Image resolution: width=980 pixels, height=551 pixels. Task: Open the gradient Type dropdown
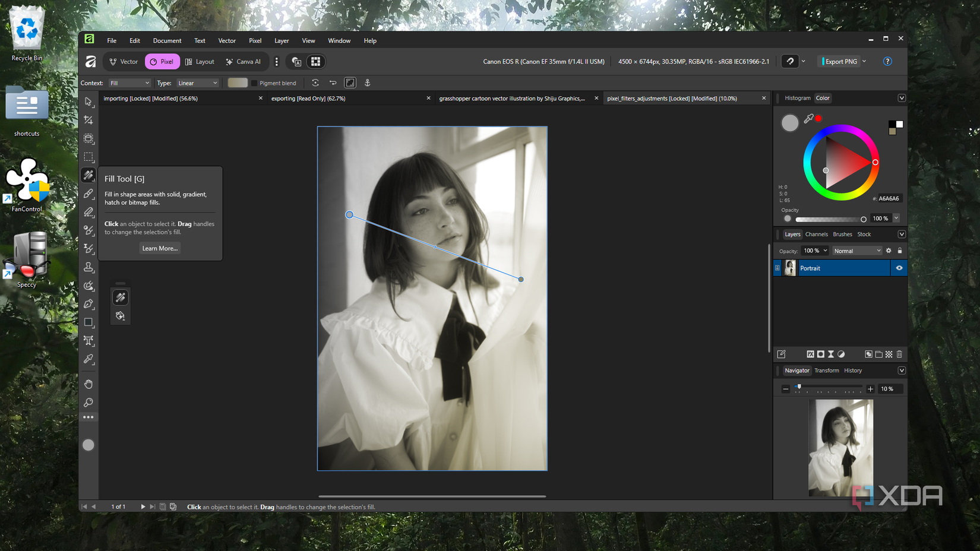(x=197, y=83)
